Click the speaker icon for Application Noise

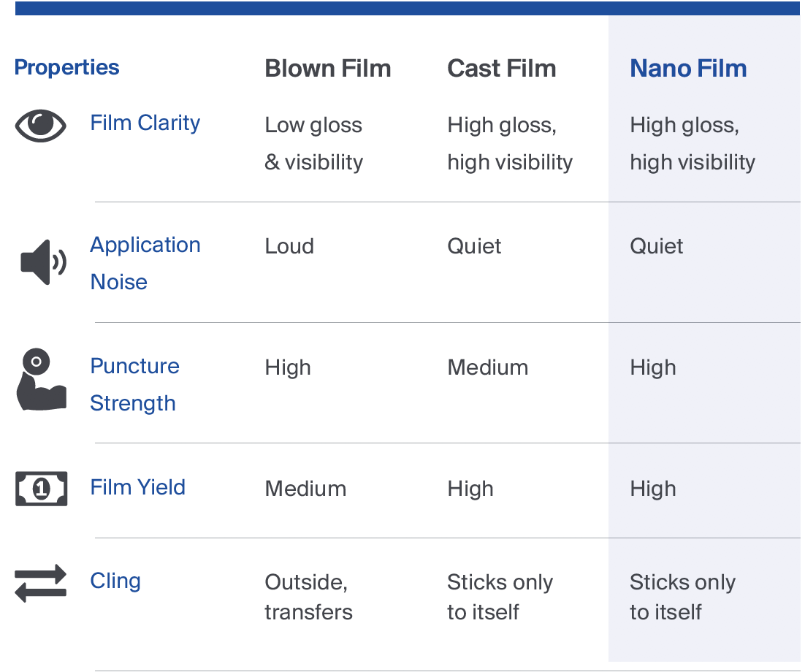coord(43,262)
